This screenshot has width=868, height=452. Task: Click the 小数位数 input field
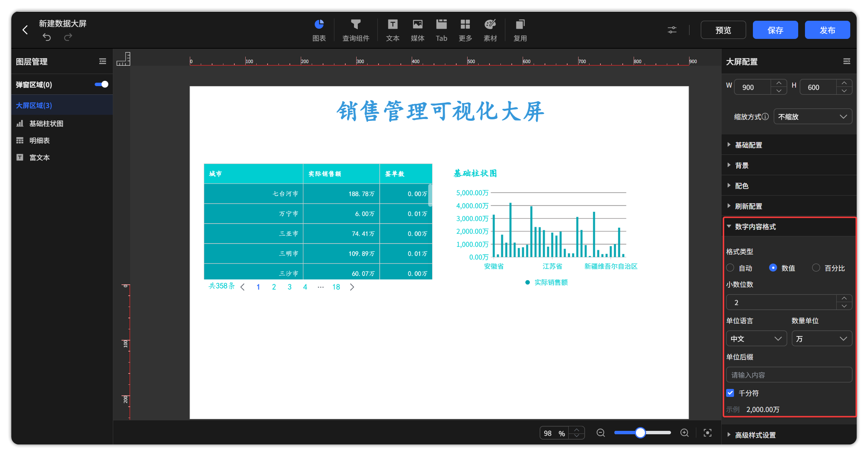click(x=782, y=302)
